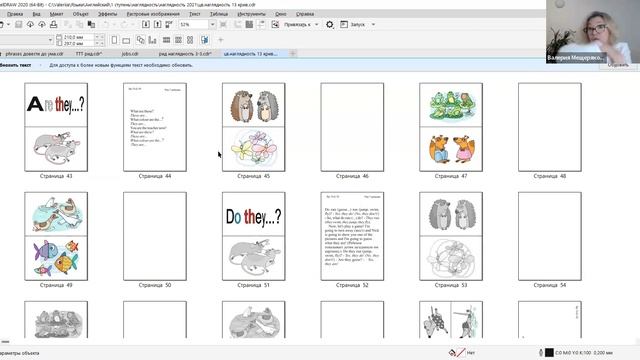This screenshot has width=640, height=360.
Task: Switch page orientation to Portrait
Action: click(x=115, y=40)
